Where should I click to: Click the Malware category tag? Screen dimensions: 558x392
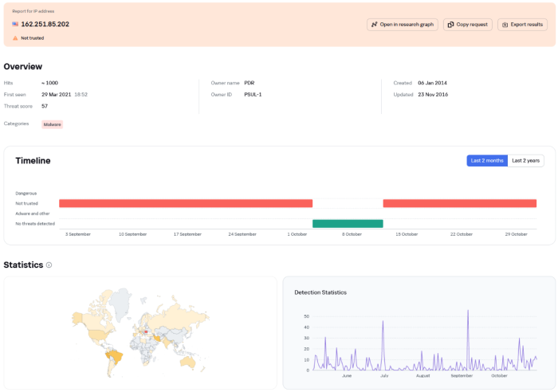53,124
